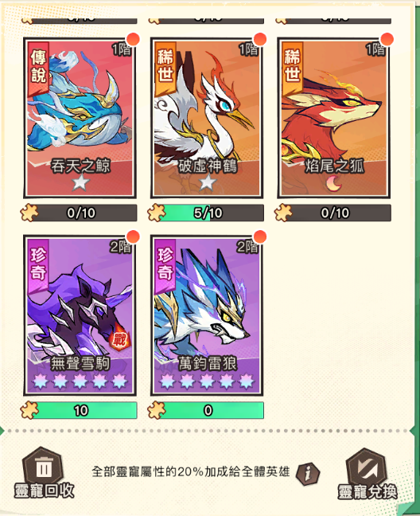Open the 靈寵兌換 exchange icon
Viewport: 420px width, 516px height.
click(x=366, y=469)
